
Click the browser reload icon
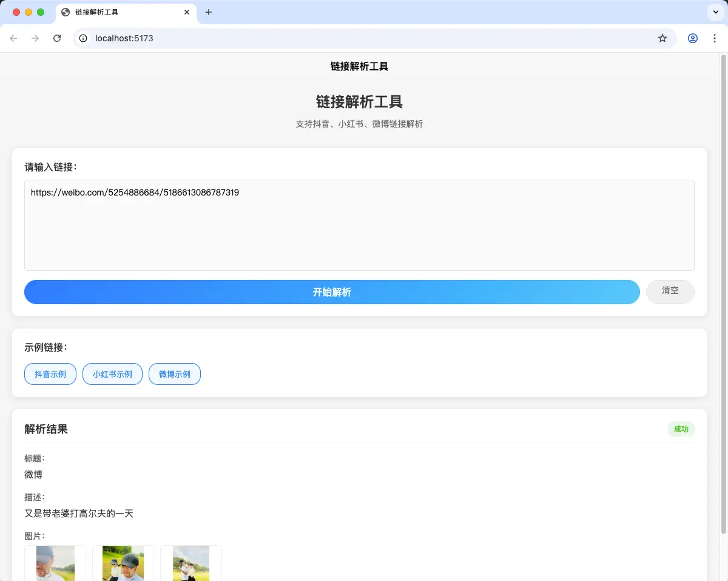click(57, 38)
